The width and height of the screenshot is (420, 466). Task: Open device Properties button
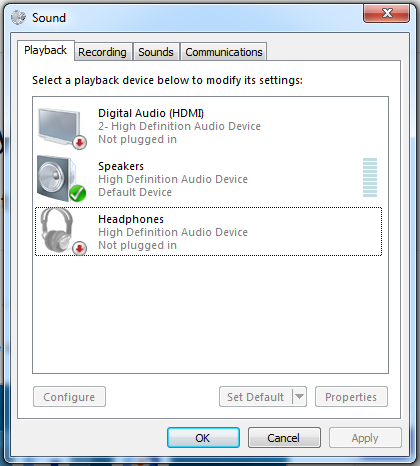tap(351, 397)
